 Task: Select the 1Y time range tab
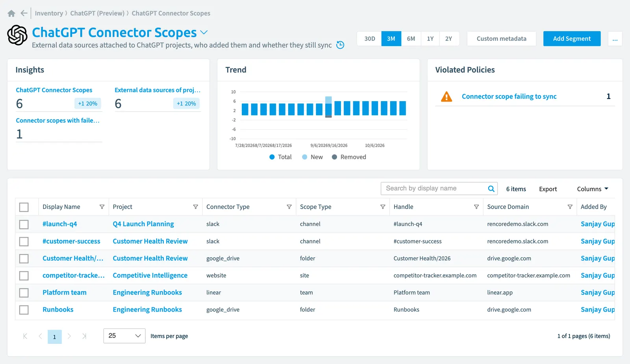coord(430,39)
